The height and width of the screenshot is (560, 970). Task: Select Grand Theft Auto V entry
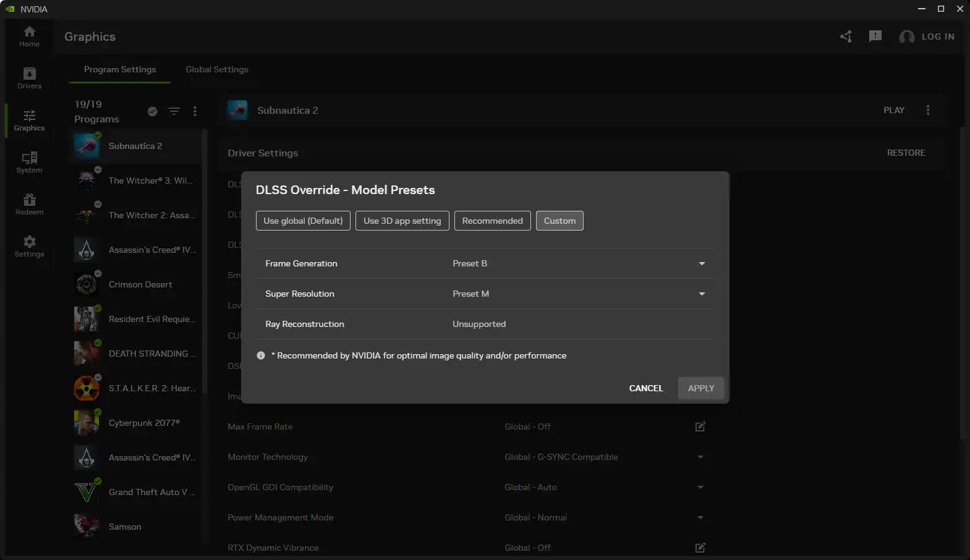(x=137, y=492)
